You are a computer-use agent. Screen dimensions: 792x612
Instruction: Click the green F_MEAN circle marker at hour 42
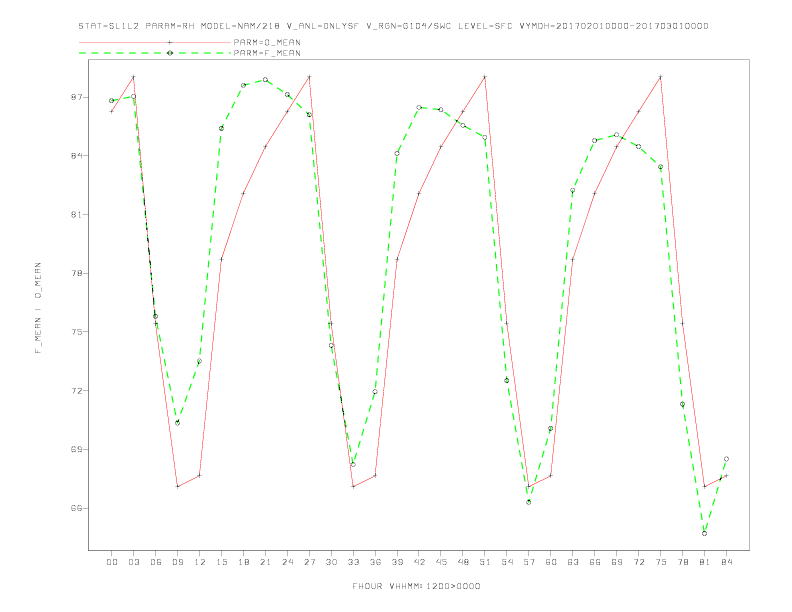pos(419,108)
